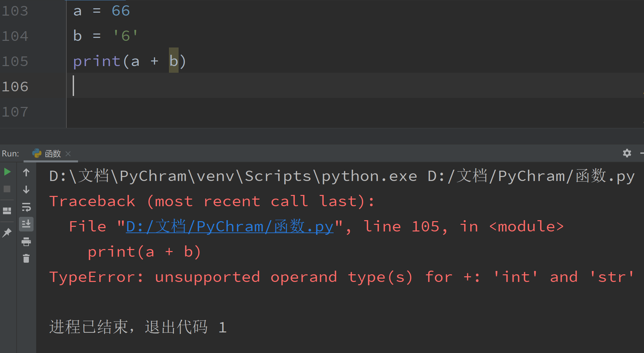644x353 pixels.
Task: Click 'line 105, in <module>' text
Action: click(x=464, y=226)
